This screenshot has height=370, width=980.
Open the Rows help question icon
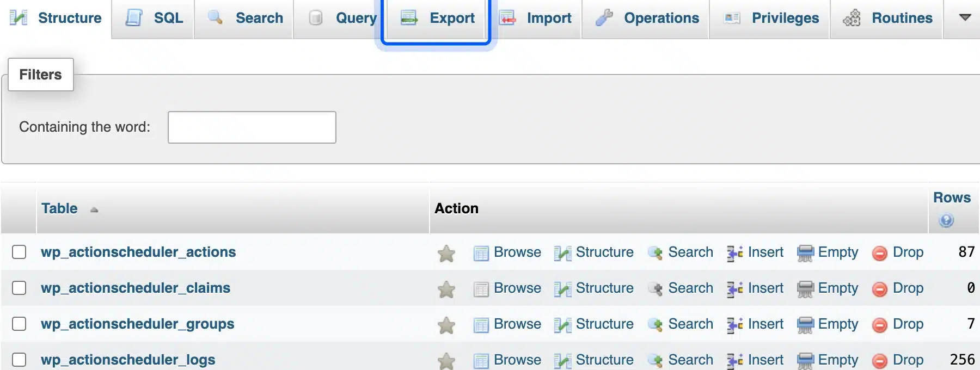946,220
